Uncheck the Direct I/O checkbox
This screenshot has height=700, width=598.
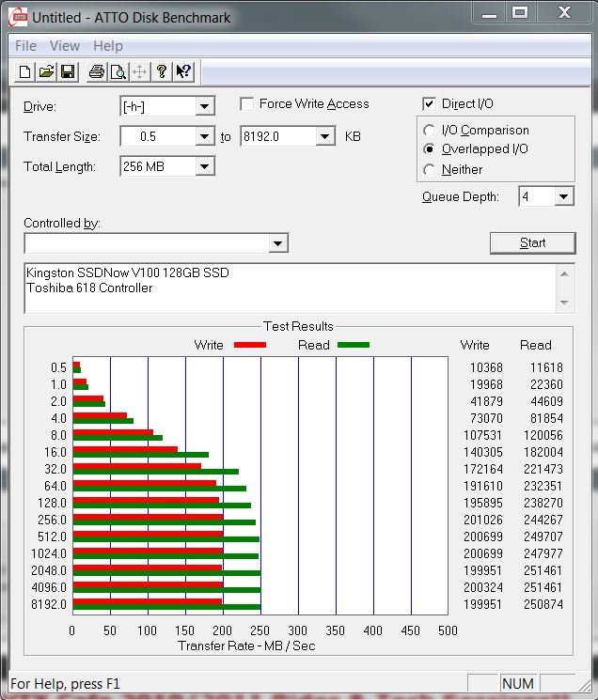pos(430,104)
